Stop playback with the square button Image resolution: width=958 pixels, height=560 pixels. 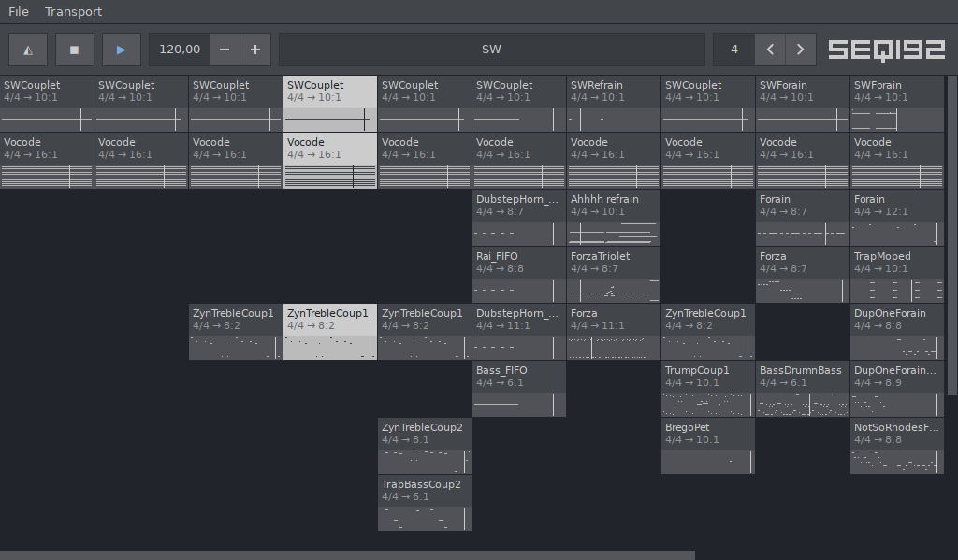pos(75,50)
